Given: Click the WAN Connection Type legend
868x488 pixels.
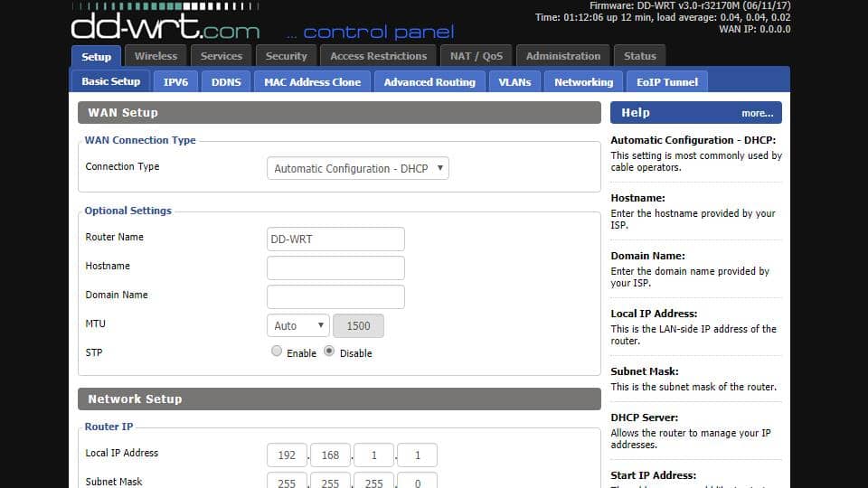Looking at the screenshot, I should click(x=140, y=140).
